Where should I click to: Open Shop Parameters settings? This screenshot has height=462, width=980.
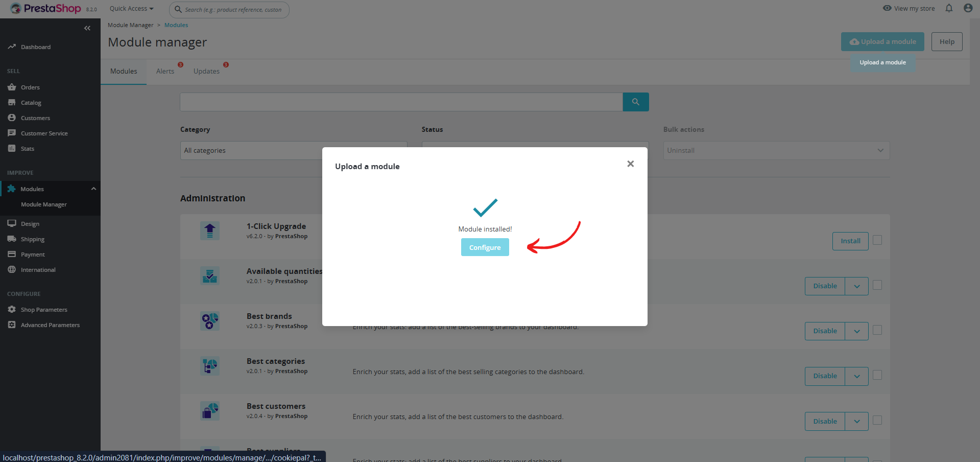43,309
